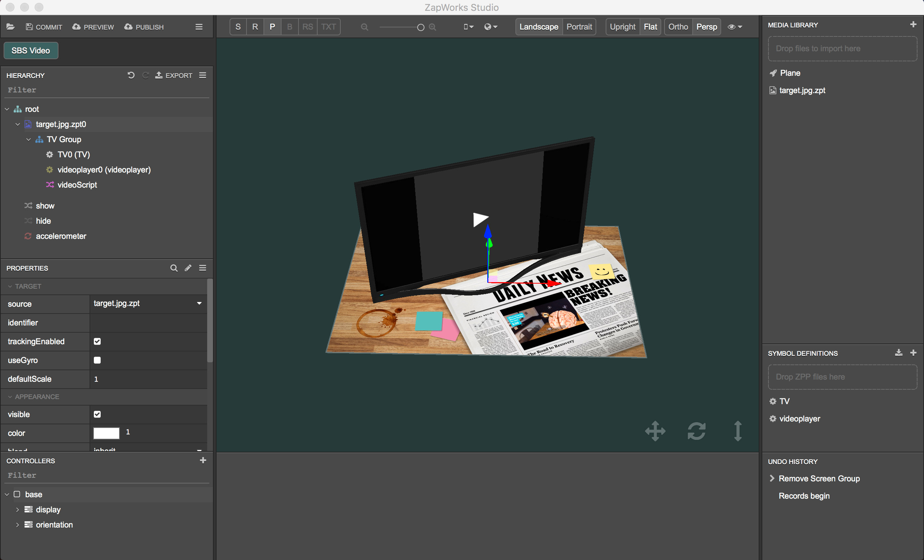Click the hierarchy undo arrow icon
Image resolution: width=924 pixels, height=560 pixels.
(x=131, y=75)
